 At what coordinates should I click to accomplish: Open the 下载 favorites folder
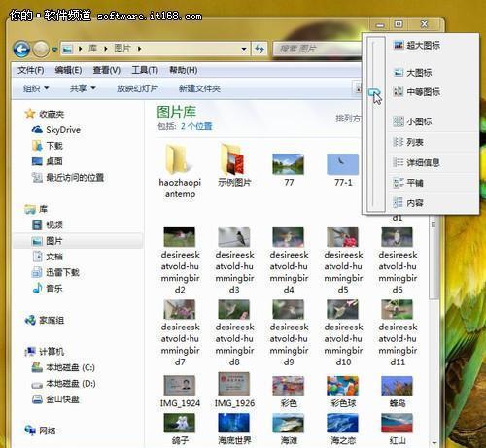tap(48, 146)
